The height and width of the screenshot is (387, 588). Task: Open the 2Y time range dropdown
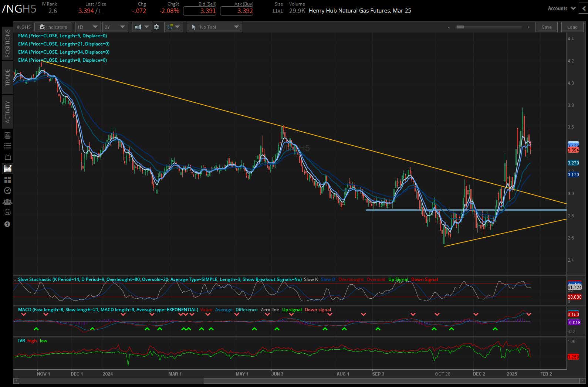(x=115, y=27)
